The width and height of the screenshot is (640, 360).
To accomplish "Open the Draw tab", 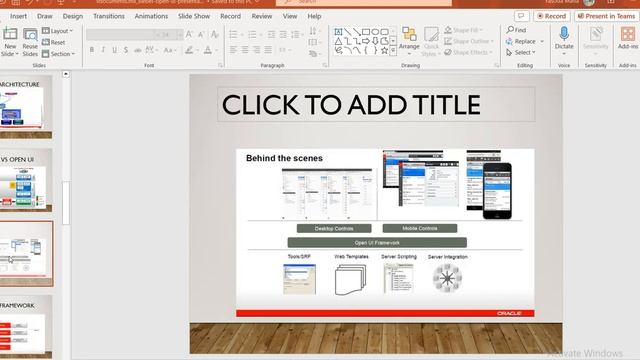I will pos(44,16).
